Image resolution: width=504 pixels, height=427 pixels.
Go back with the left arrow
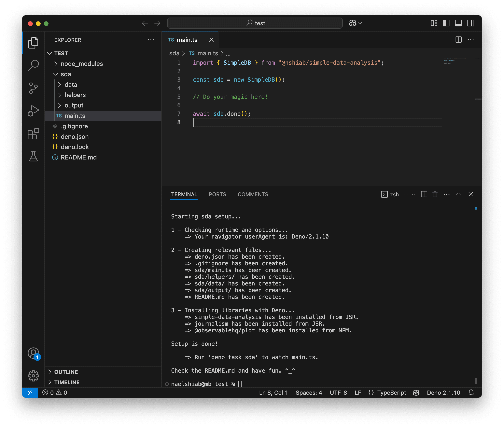145,23
